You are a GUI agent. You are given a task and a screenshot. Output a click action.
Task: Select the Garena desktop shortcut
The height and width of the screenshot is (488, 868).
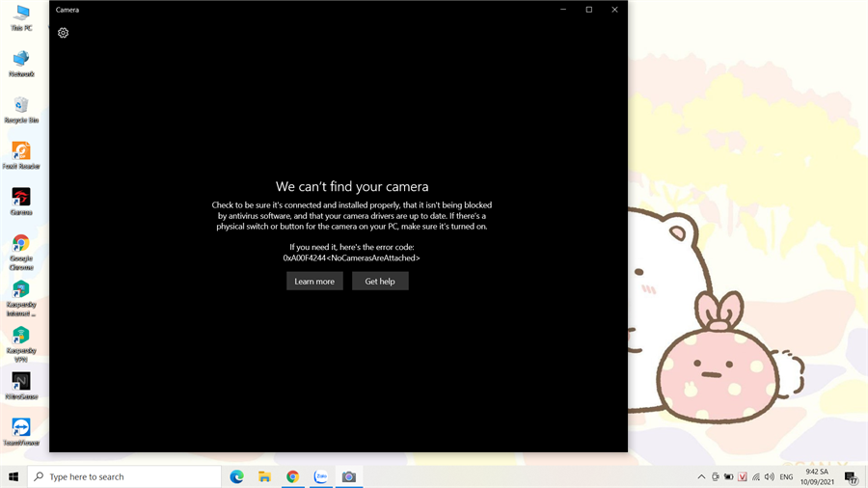21,199
